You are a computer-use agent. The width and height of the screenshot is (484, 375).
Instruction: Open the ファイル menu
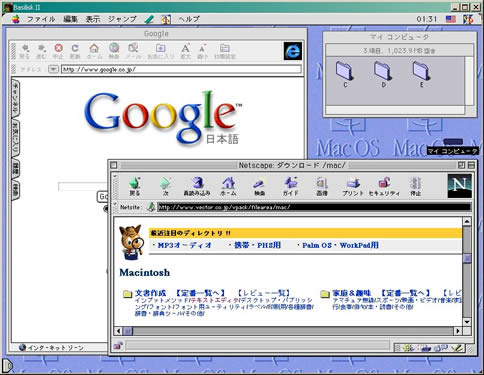pos(41,19)
